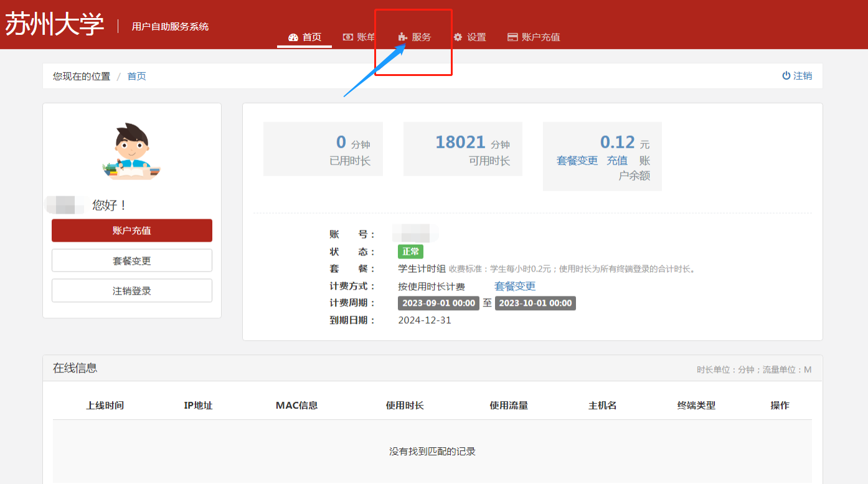Screen dimensions: 868x484
Task: Click the bill icon beside 账单
Action: (348, 37)
